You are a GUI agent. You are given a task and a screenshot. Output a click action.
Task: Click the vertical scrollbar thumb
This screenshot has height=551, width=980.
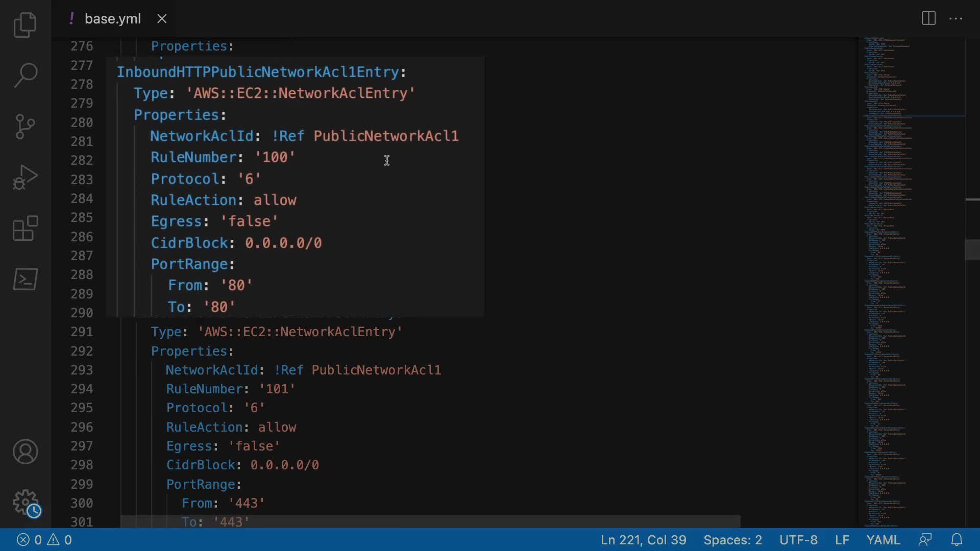(x=972, y=250)
